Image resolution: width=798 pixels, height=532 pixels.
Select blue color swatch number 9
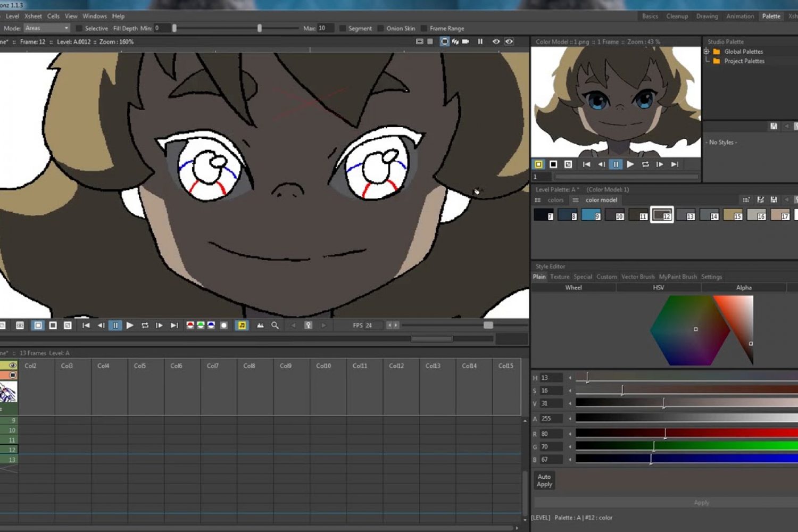pos(591,215)
